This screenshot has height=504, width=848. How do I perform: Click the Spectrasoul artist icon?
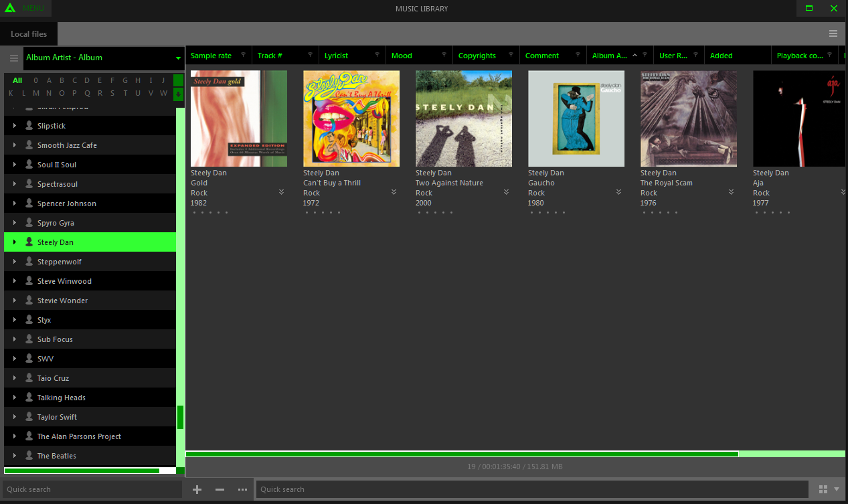[x=29, y=184]
